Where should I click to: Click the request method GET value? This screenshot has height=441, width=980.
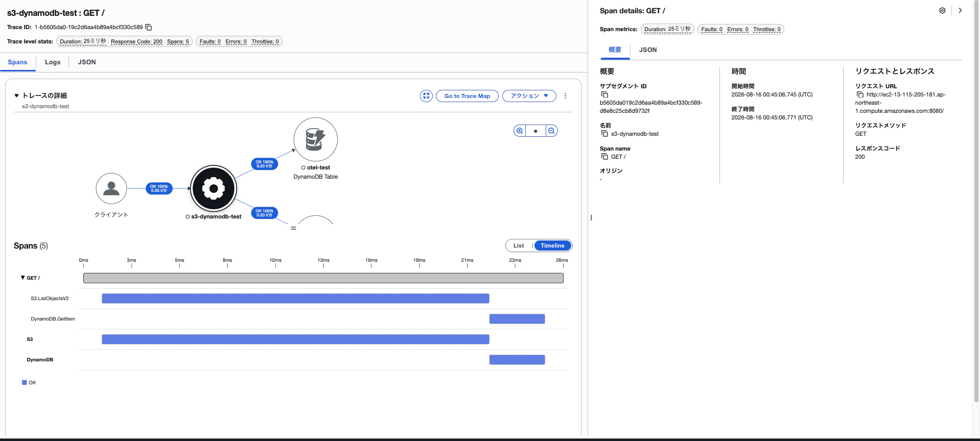click(x=861, y=134)
